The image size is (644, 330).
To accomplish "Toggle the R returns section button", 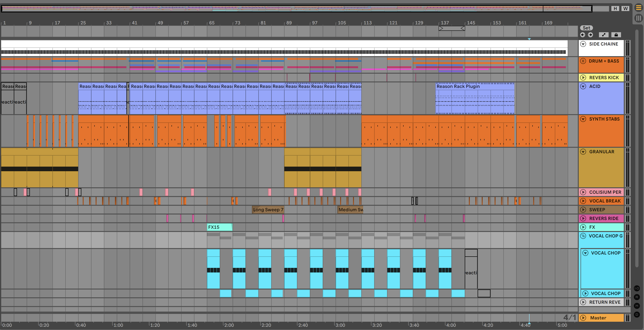I will (637, 297).
